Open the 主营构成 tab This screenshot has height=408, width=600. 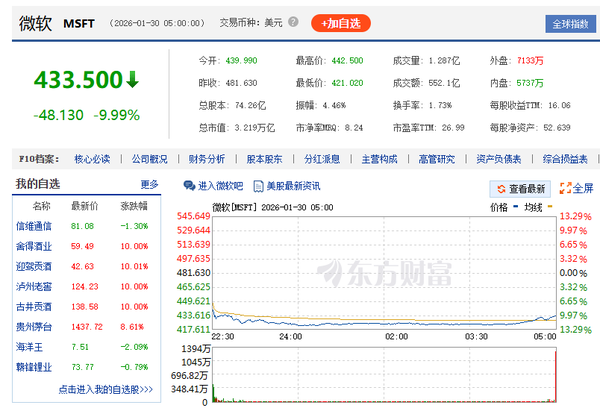(380, 159)
